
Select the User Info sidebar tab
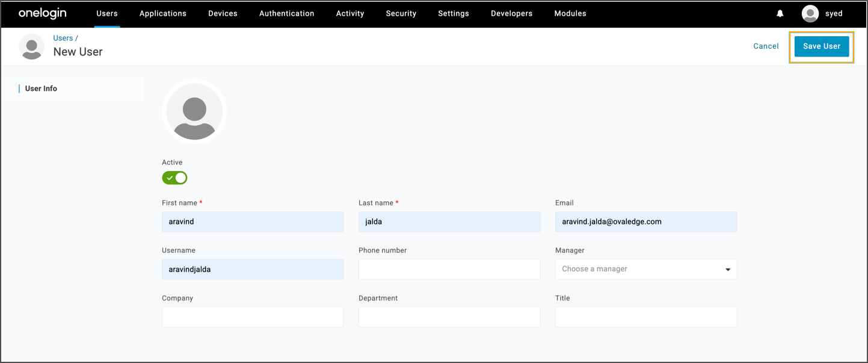(x=41, y=88)
